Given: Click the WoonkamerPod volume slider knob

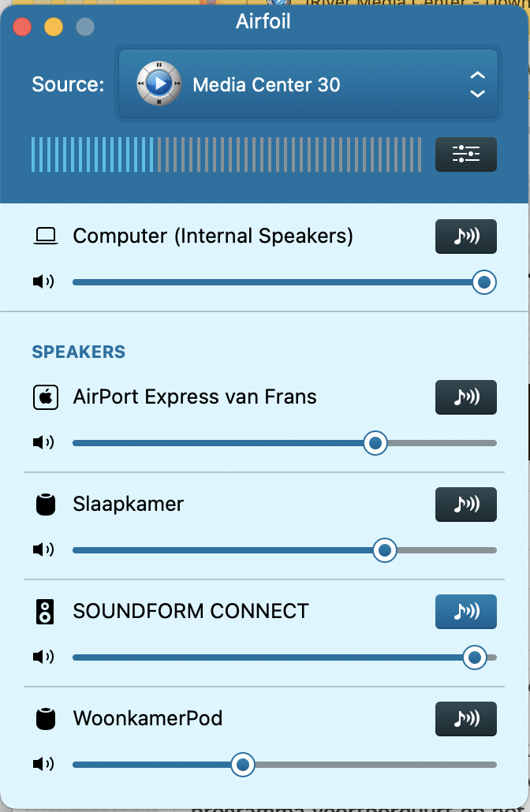Looking at the screenshot, I should (x=243, y=764).
